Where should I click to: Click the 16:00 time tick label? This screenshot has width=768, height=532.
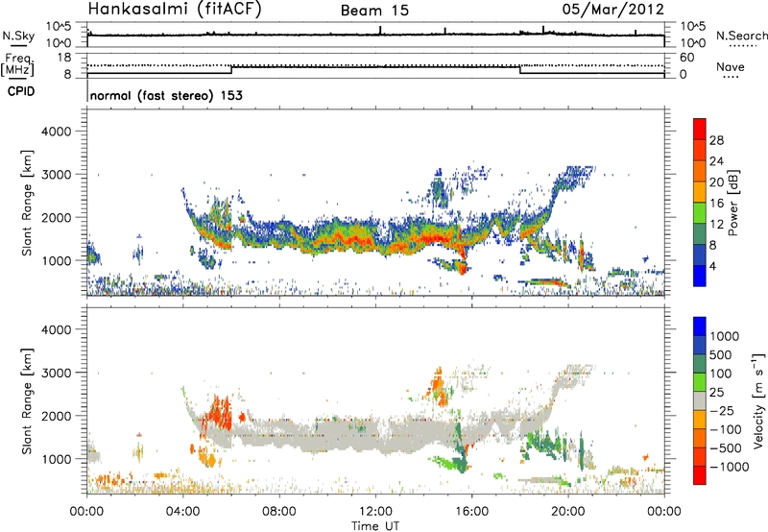(x=471, y=512)
